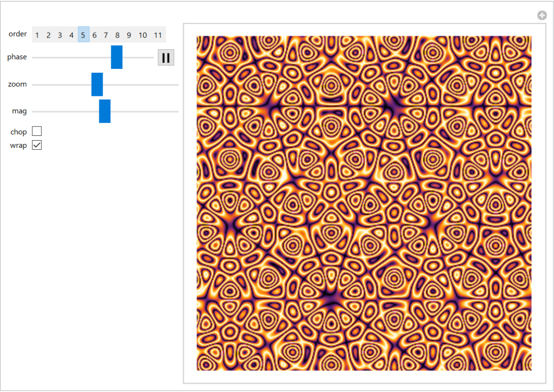This screenshot has width=554, height=392.
Task: Pause the phase animation
Action: click(x=166, y=57)
